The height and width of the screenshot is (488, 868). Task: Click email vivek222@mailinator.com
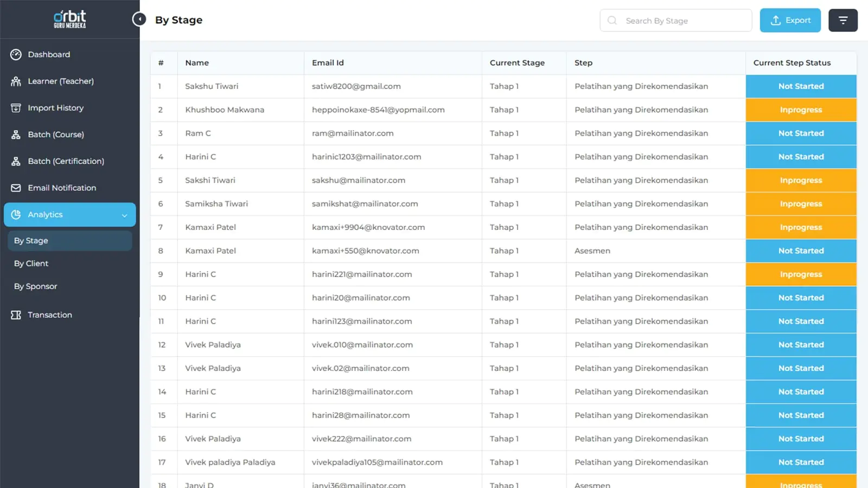(361, 439)
